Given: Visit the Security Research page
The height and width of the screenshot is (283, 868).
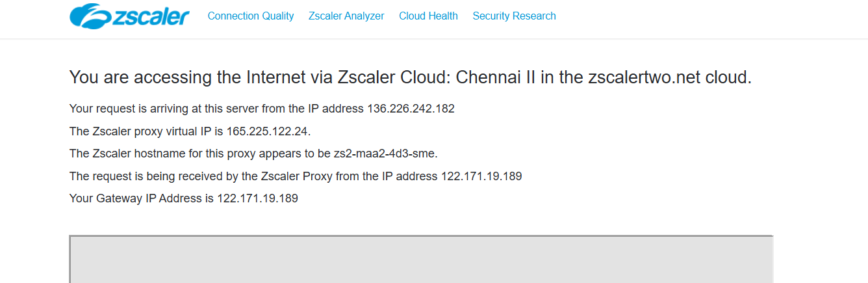Looking at the screenshot, I should coord(514,16).
